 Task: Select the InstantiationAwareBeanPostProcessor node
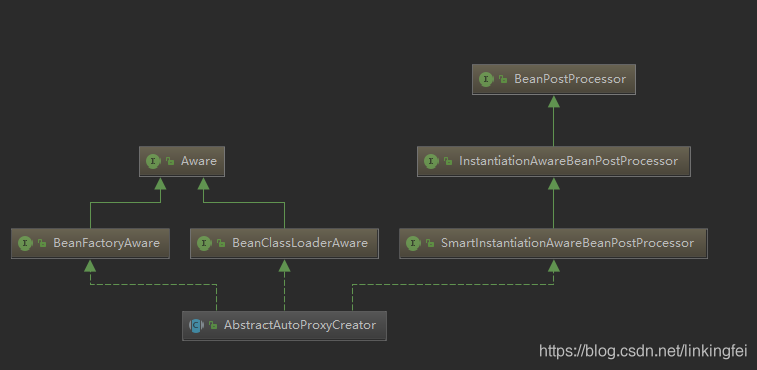coord(554,161)
